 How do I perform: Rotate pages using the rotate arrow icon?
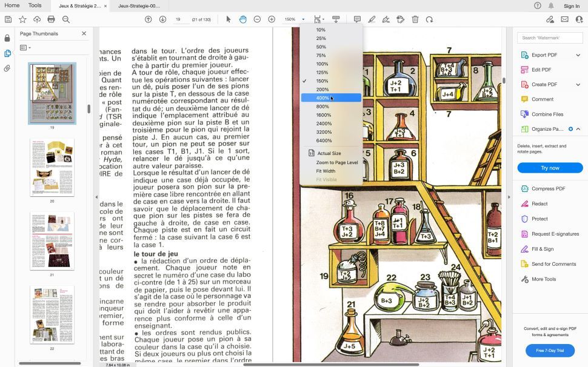click(x=430, y=19)
